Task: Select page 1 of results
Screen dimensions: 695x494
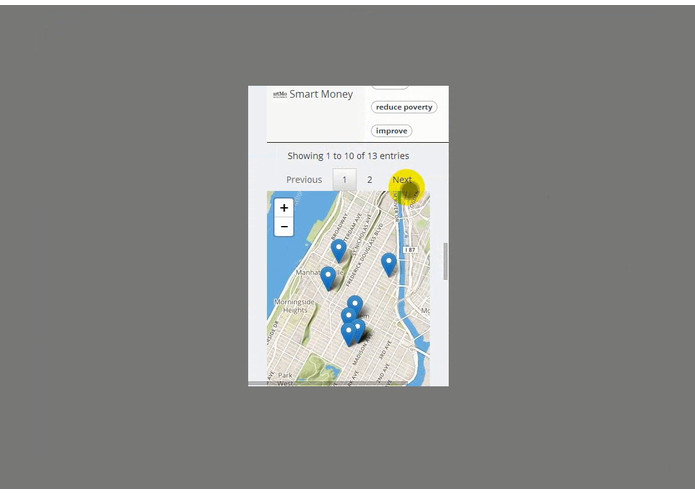Action: click(344, 179)
